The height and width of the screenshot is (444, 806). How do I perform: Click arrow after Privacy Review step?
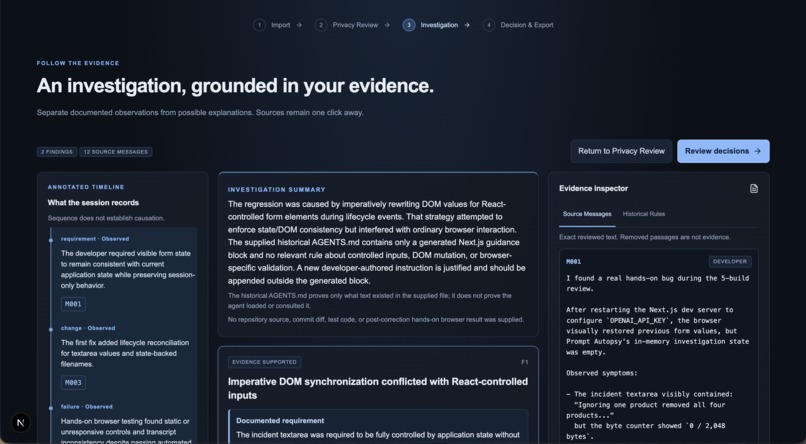[387, 25]
